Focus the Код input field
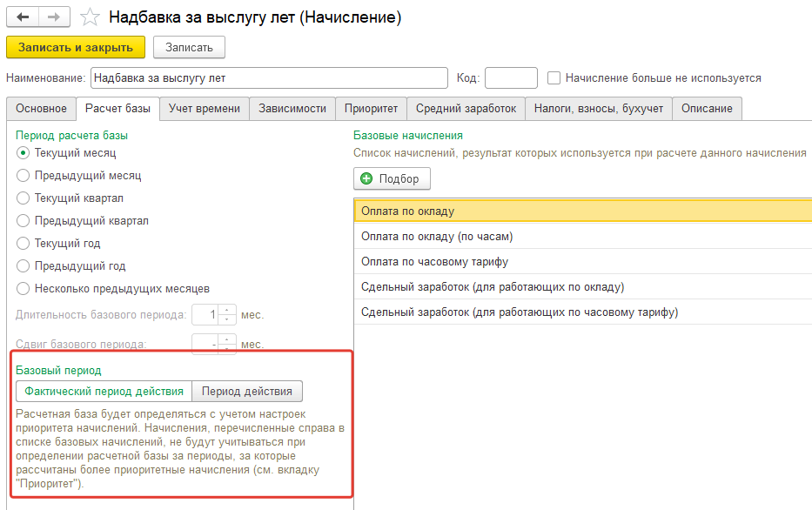This screenshot has height=510, width=812. click(511, 78)
